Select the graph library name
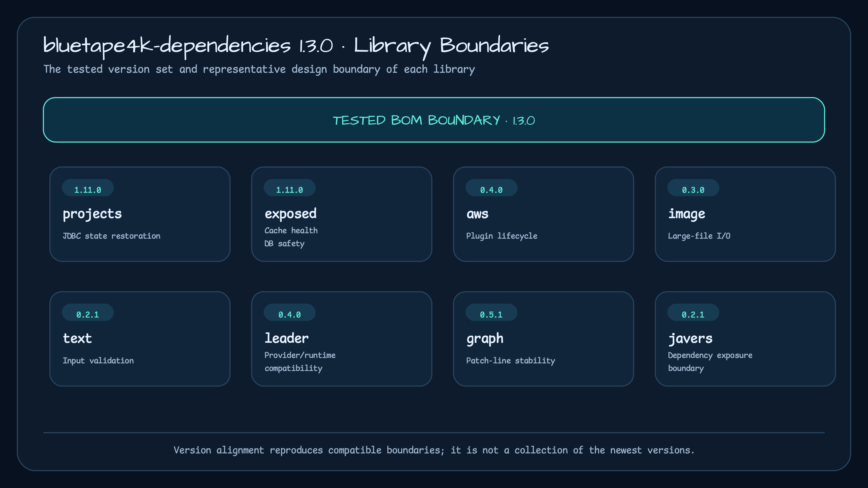The height and width of the screenshot is (488, 868). click(485, 339)
